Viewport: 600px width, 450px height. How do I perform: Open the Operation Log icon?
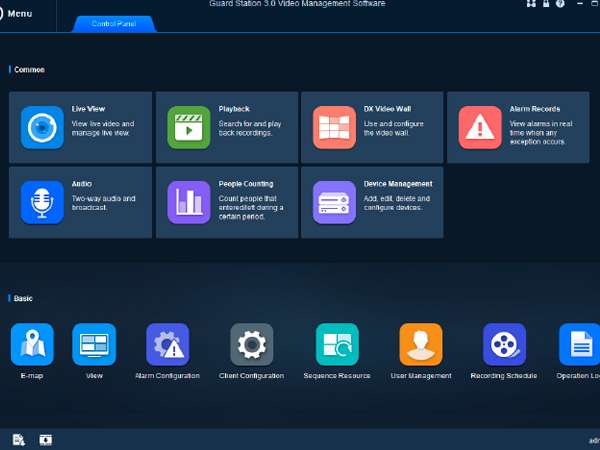coord(580,345)
